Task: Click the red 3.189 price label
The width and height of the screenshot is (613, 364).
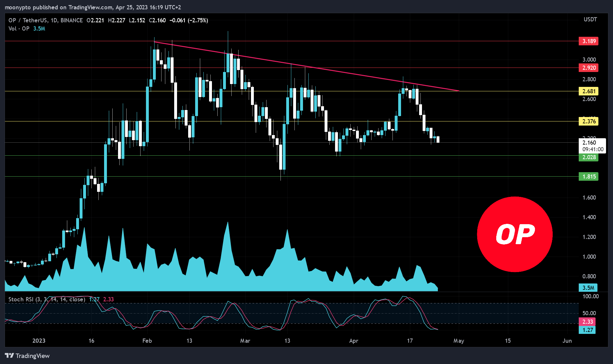Action: coord(589,41)
